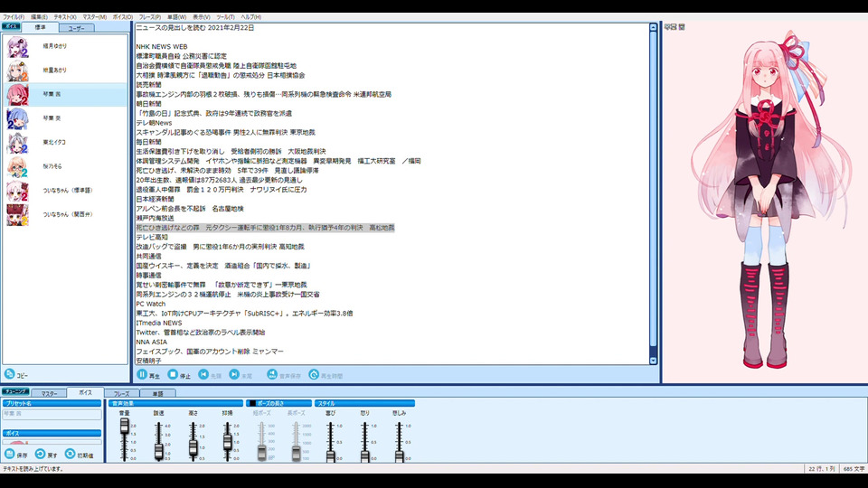
Task: Select the 琴葉 葵 voice avatar
Action: pyautogui.click(x=18, y=118)
